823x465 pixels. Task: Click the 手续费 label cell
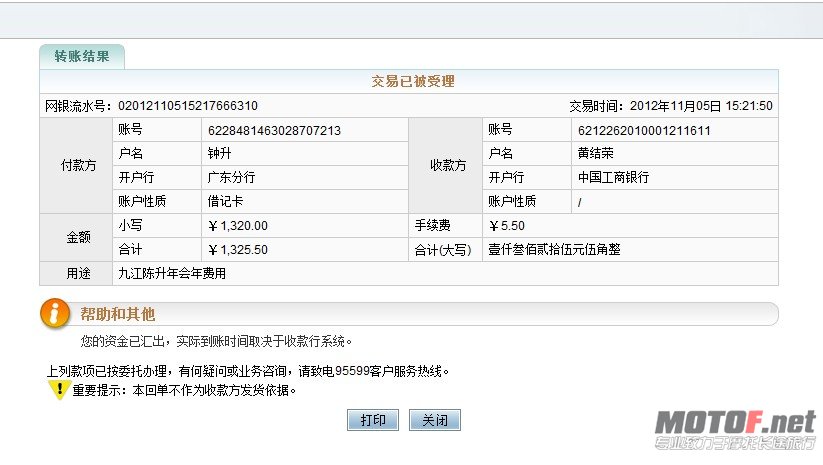point(446,226)
